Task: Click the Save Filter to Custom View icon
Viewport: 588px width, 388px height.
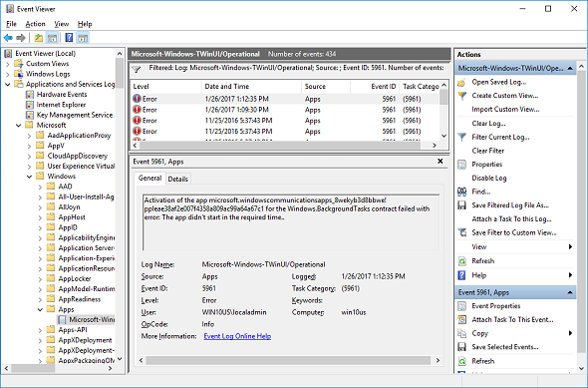Action: (x=462, y=232)
